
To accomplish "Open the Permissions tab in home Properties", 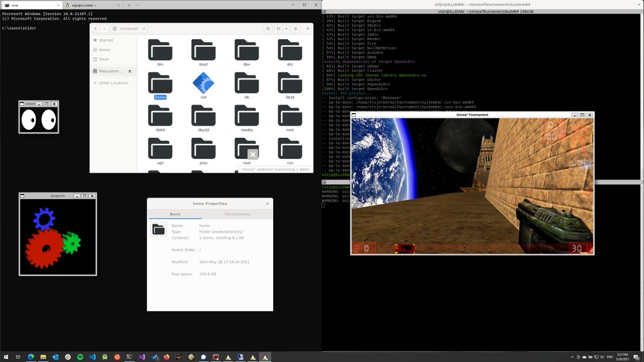I will [x=237, y=214].
